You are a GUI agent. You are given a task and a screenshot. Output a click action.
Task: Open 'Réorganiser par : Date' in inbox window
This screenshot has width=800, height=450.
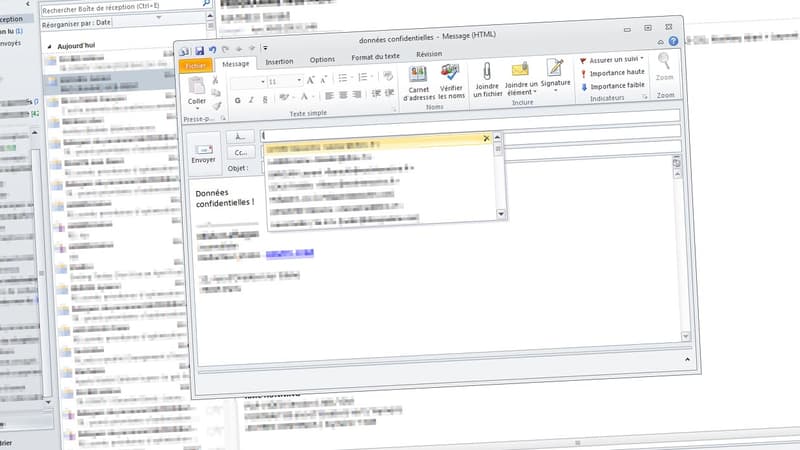click(76, 23)
